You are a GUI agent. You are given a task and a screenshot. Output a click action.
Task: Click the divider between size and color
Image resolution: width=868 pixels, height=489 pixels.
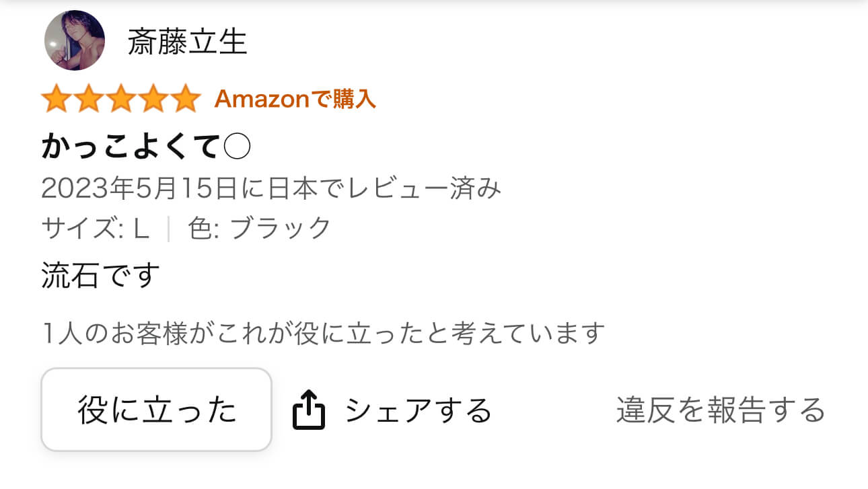(x=168, y=229)
